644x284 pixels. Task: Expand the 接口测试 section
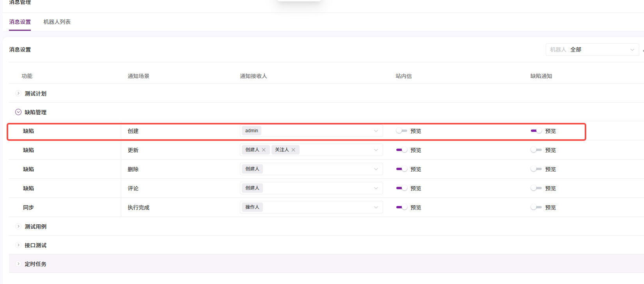(x=18, y=245)
